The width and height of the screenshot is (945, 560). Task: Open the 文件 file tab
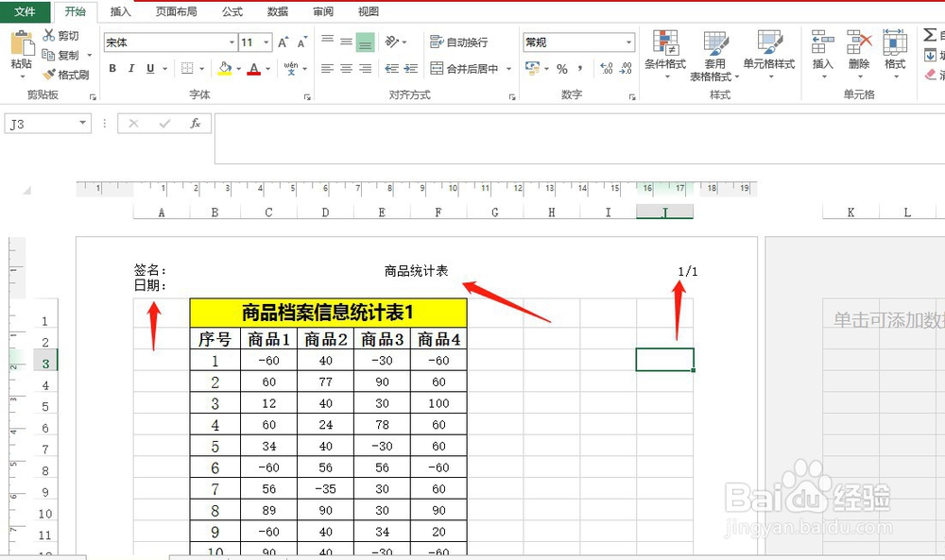coord(25,11)
